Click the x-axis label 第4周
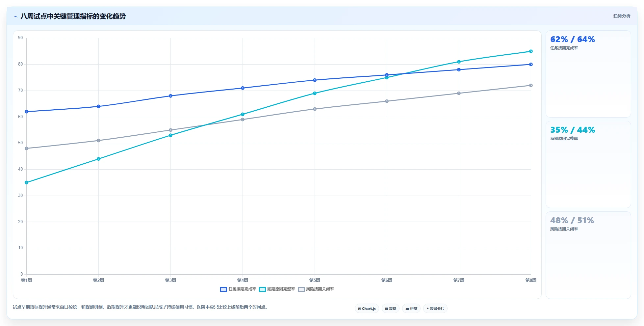This screenshot has height=326, width=644. 243,280
